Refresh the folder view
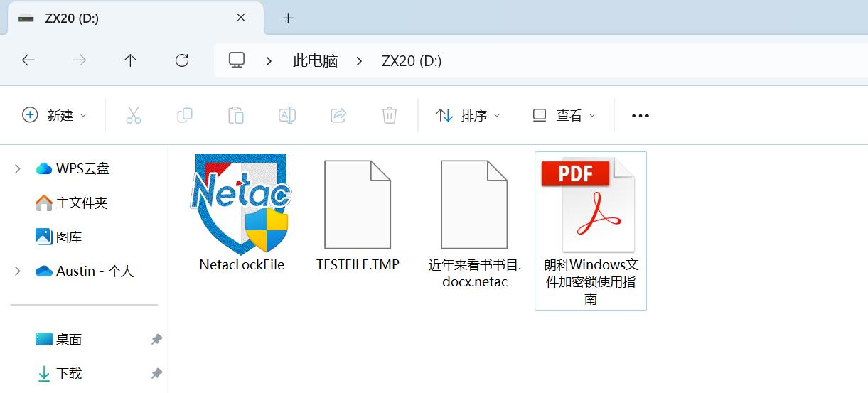The width and height of the screenshot is (868, 393). point(182,60)
